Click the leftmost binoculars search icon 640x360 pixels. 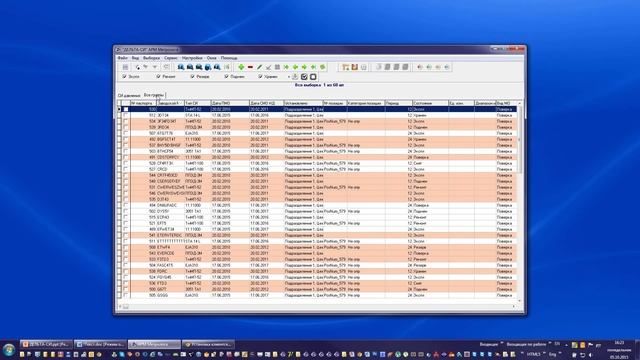click(181, 67)
